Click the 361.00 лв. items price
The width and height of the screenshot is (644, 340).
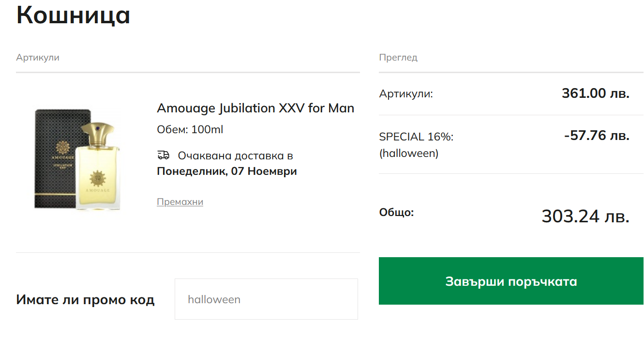595,93
